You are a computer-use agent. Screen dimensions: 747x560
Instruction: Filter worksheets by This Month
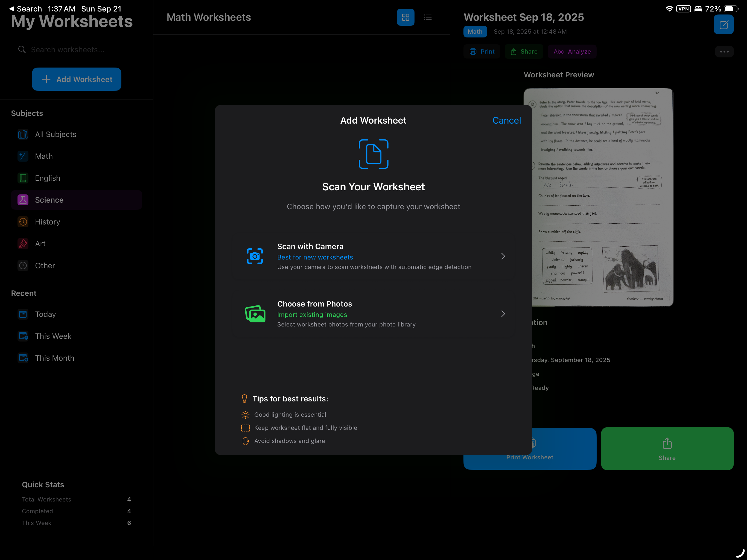click(76, 358)
